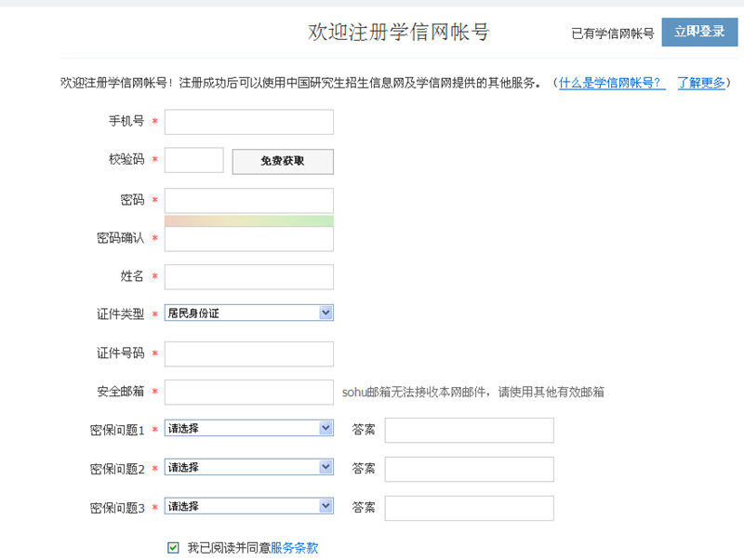Click the password strength color bar
744x560 pixels.
248,220
